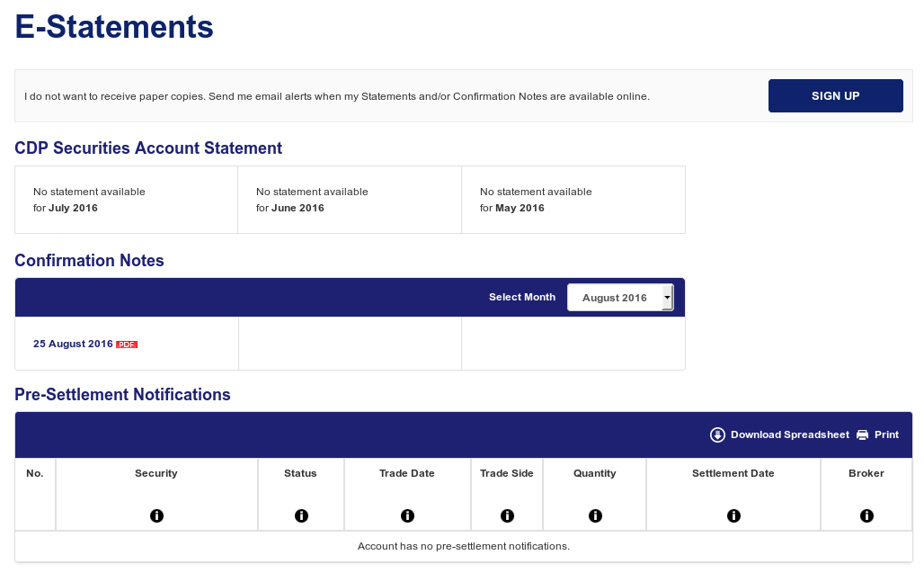Open the 25 August 2016 confirmation note
924x573 pixels.
coord(71,343)
